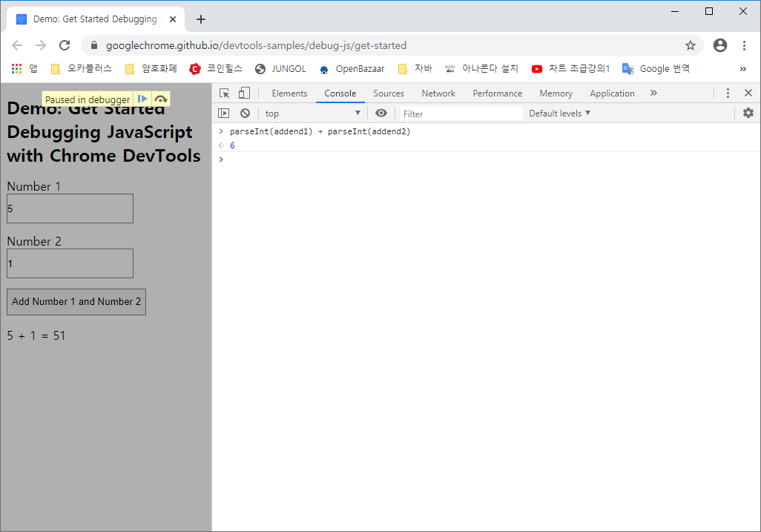Open the top execution context dropdown
Image resolution: width=761 pixels, height=532 pixels.
pyautogui.click(x=312, y=113)
